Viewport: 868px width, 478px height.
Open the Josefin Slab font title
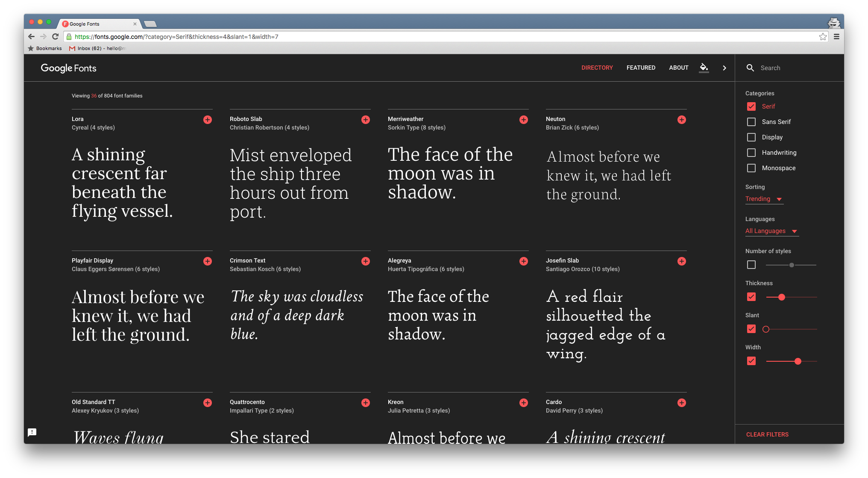pyautogui.click(x=562, y=260)
